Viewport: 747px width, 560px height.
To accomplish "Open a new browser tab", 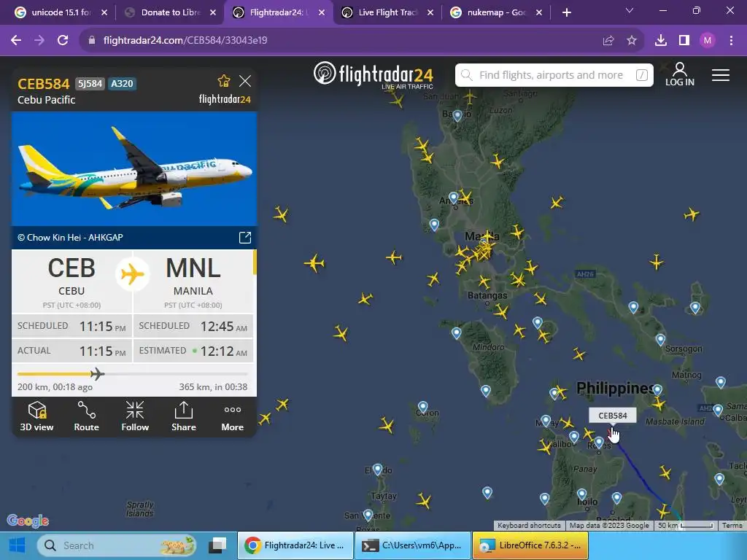I will click(566, 12).
